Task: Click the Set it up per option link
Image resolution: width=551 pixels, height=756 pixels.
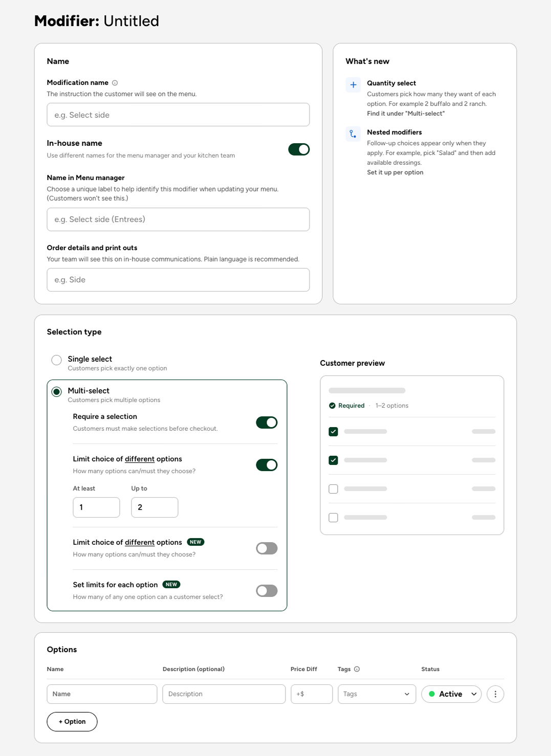Action: (395, 172)
